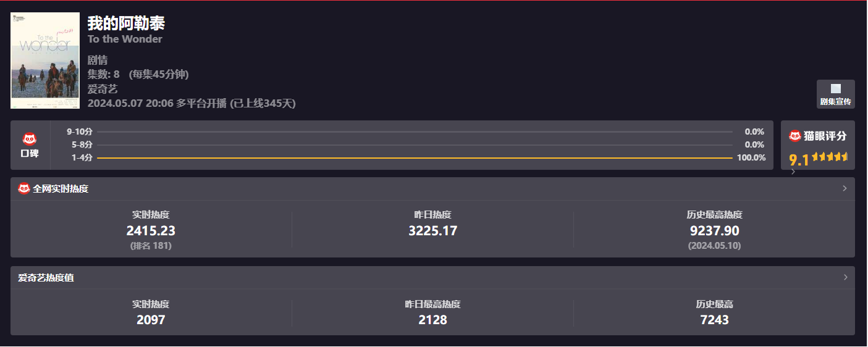Expand the 全网实时热度 section chevron
The height and width of the screenshot is (347, 868).
coord(845,188)
